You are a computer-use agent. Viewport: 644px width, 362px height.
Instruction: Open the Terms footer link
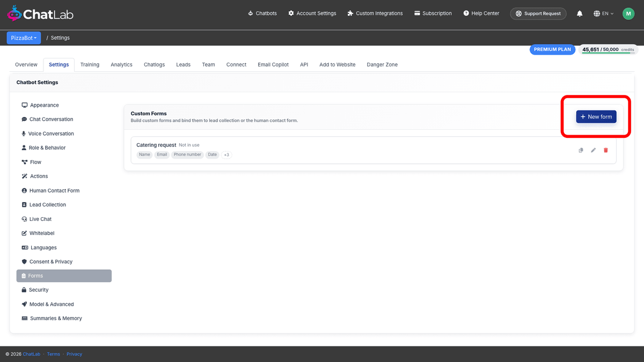coord(53,354)
